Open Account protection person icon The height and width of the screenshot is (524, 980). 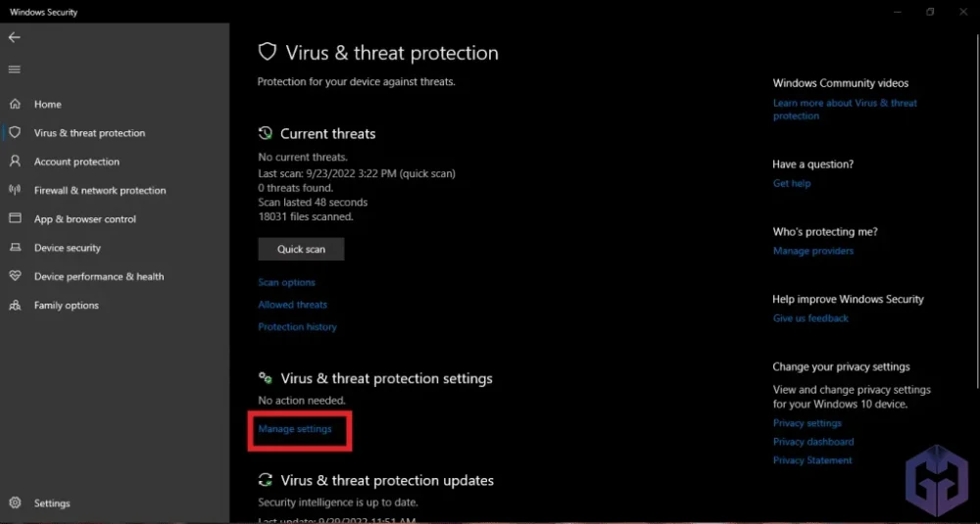(15, 162)
